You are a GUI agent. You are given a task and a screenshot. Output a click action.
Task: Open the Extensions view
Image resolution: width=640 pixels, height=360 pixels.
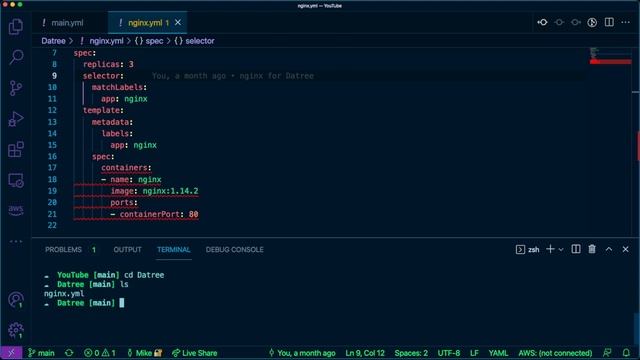[16, 149]
